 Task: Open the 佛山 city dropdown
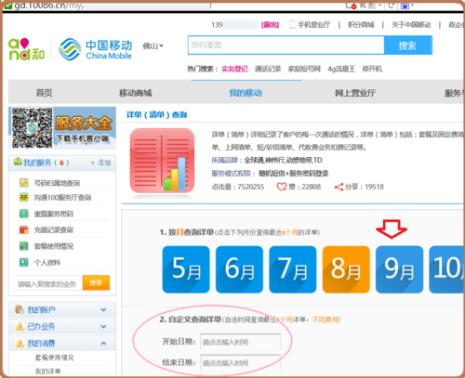click(153, 46)
